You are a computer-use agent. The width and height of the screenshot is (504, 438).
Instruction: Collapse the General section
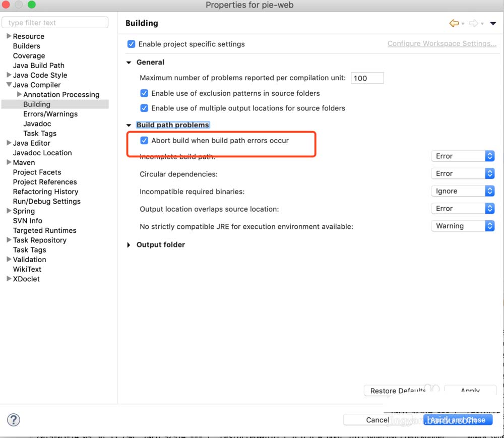pos(129,62)
